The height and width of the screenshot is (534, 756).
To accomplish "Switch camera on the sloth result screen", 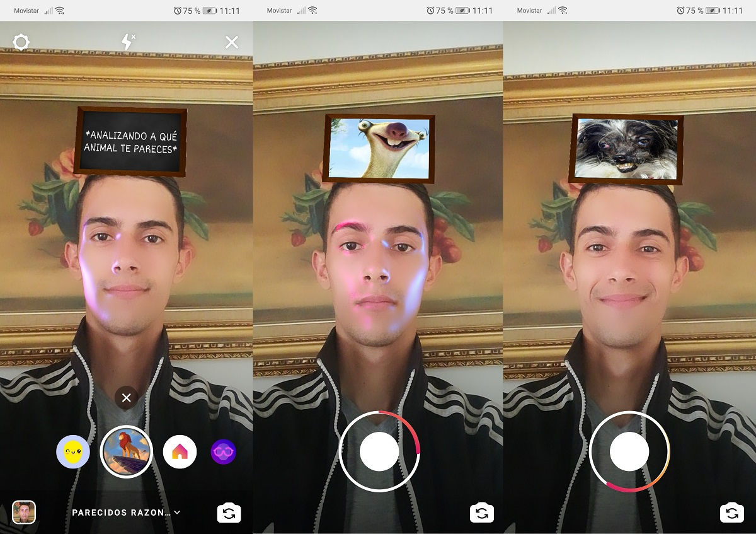I will click(482, 513).
